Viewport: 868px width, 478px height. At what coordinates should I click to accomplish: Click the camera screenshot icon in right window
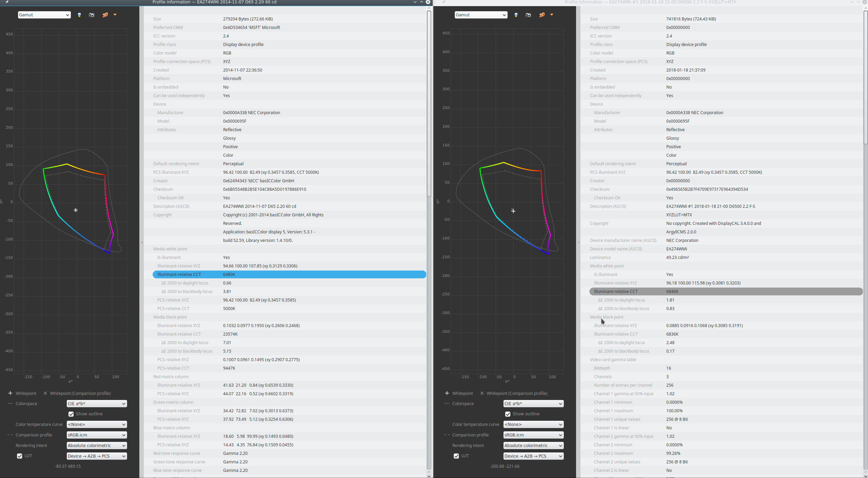click(x=528, y=15)
